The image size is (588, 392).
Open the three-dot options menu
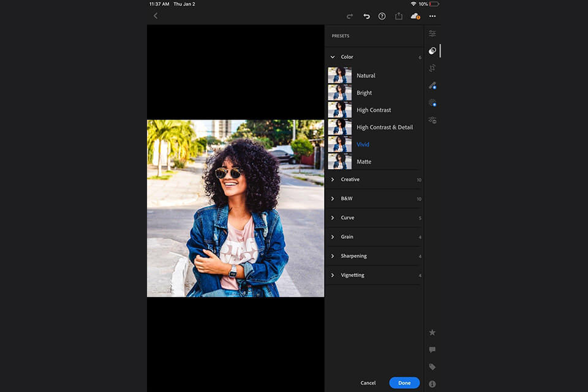click(432, 17)
